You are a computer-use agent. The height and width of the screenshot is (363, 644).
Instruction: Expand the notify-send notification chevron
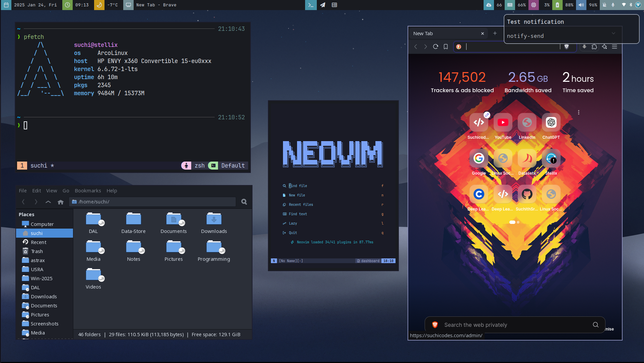pos(613,33)
